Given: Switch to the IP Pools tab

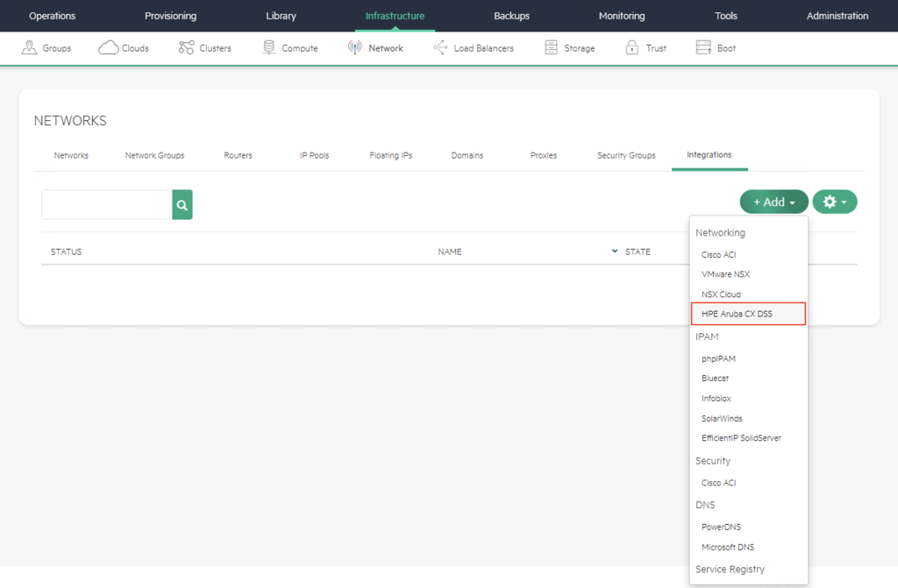Looking at the screenshot, I should 314,155.
